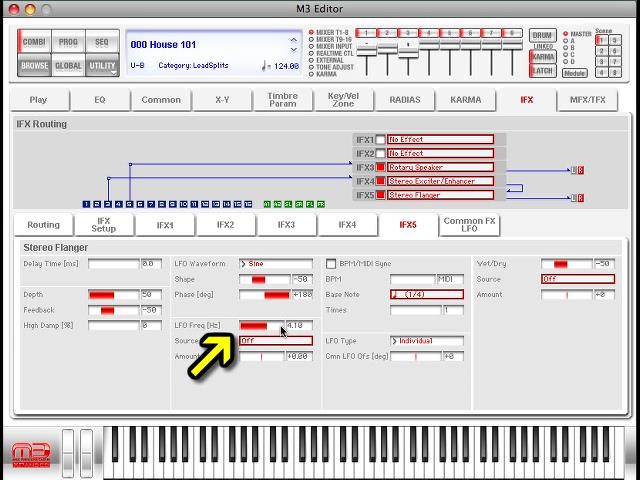Image resolution: width=640 pixels, height=480 pixels.
Task: Open the MFX/TFX tab
Action: pos(587,100)
